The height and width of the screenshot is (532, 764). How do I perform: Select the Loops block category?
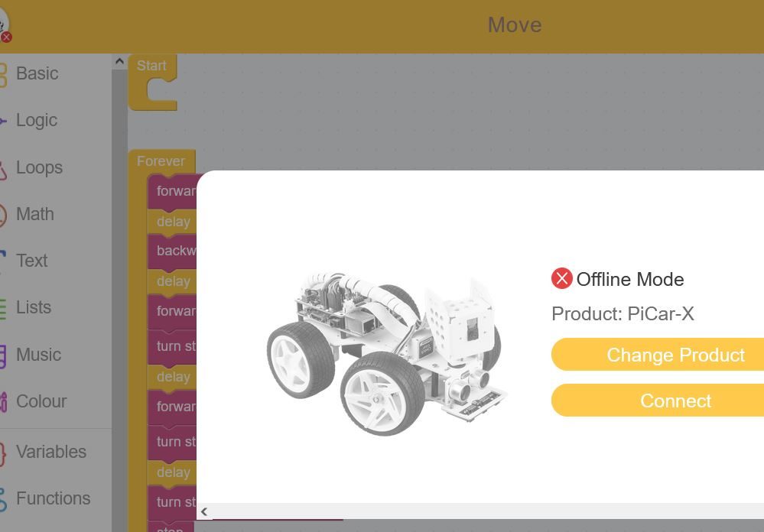point(39,167)
